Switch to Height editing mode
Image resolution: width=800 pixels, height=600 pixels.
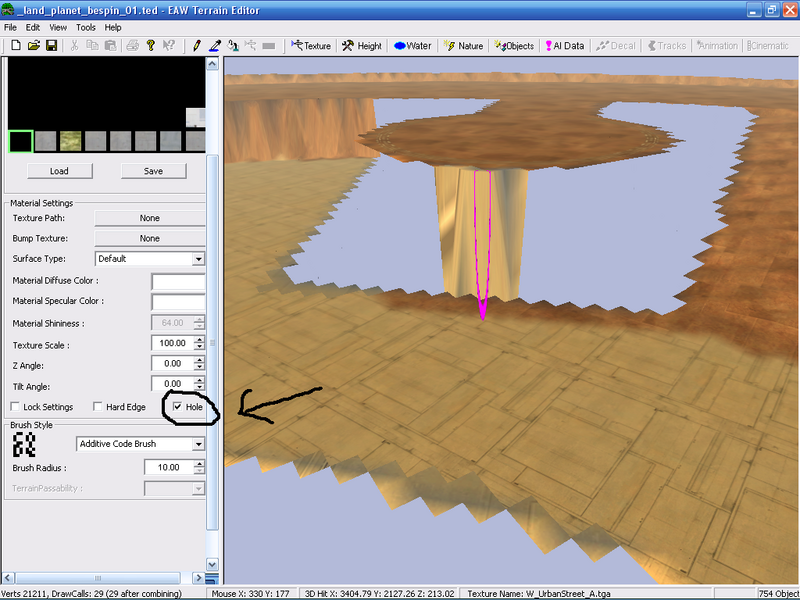[362, 45]
